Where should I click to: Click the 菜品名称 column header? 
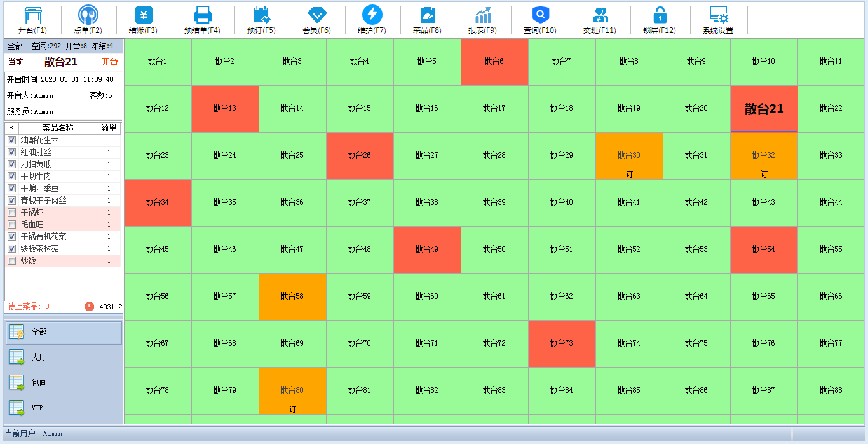(x=58, y=128)
